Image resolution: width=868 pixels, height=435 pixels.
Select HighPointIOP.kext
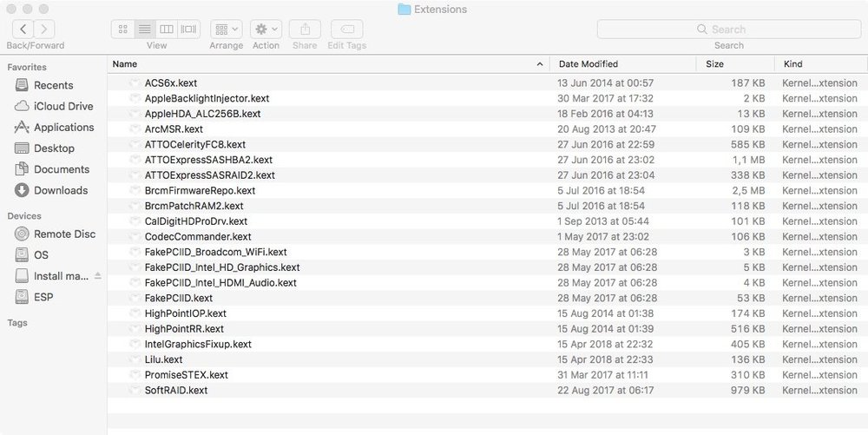point(186,313)
